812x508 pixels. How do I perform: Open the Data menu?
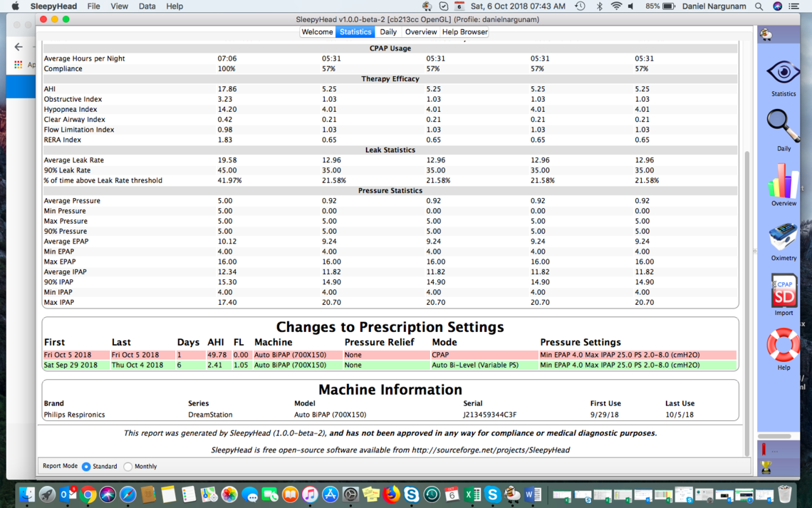147,6
